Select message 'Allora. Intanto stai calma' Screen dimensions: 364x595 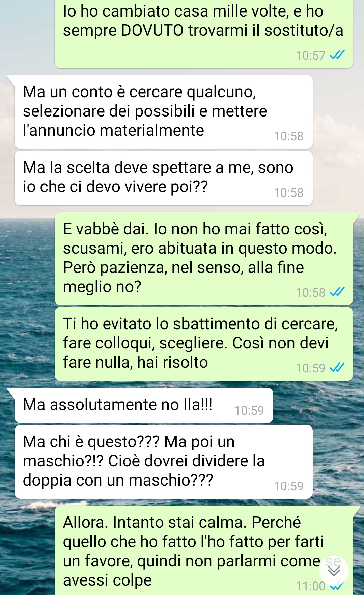click(204, 550)
